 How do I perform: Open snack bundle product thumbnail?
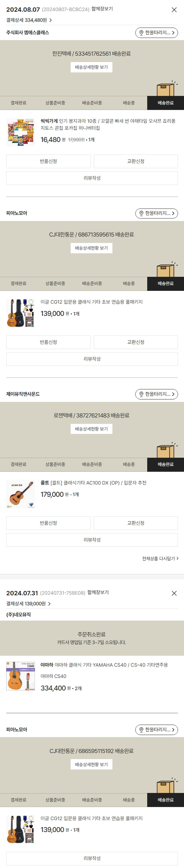pos(21,132)
